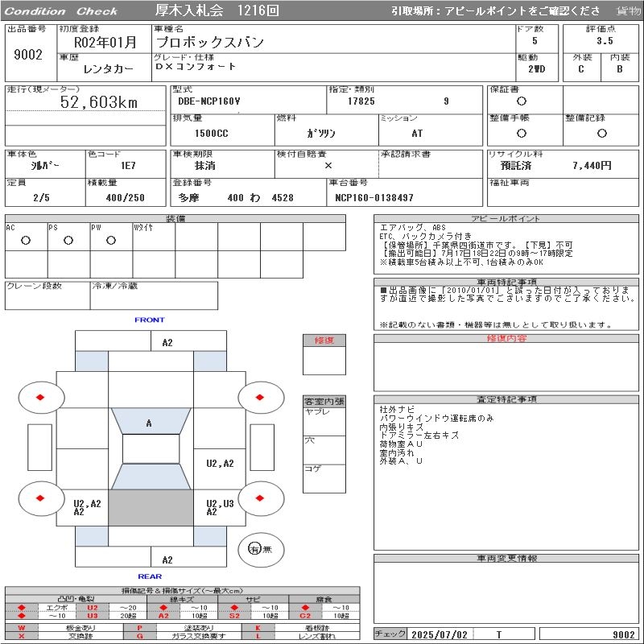Toggle the AC equipment circle
Screen dimensions: 644x644
(26, 240)
